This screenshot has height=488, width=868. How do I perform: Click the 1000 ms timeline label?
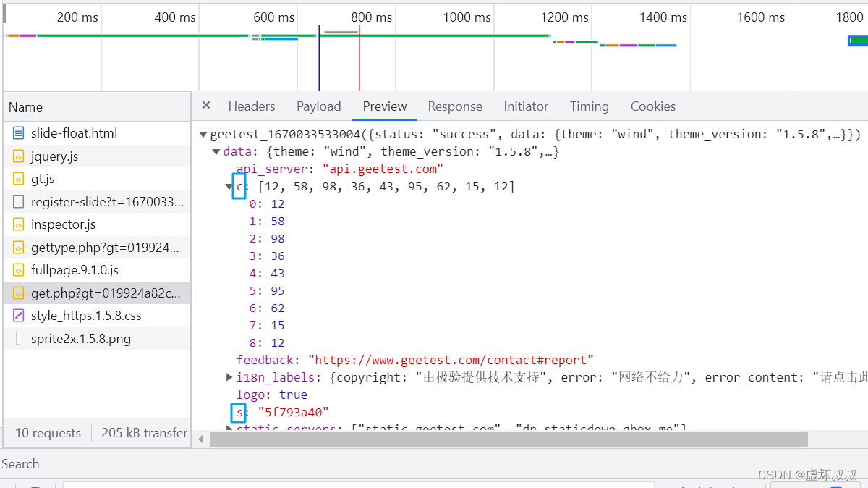pyautogui.click(x=467, y=17)
